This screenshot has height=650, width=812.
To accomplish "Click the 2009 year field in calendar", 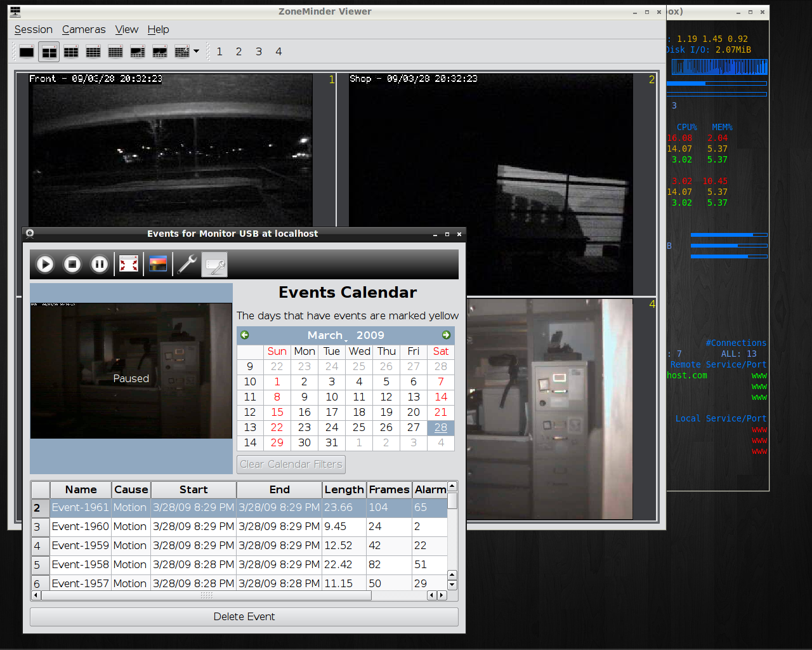I will click(370, 335).
